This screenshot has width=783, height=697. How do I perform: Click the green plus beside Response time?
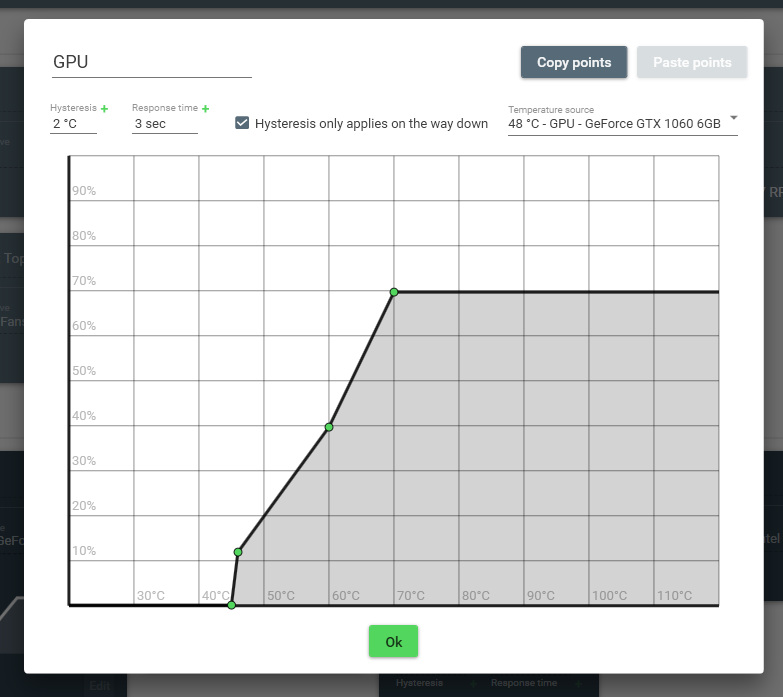coord(206,108)
